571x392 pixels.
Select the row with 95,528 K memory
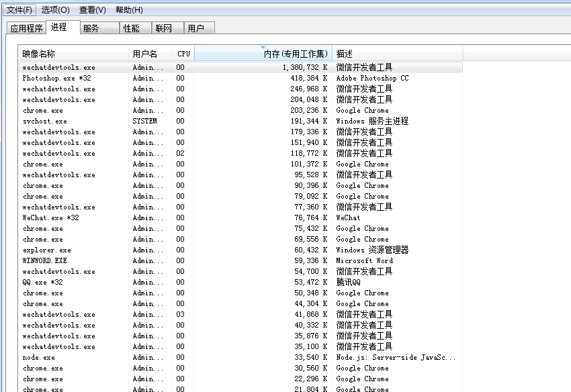click(240, 175)
